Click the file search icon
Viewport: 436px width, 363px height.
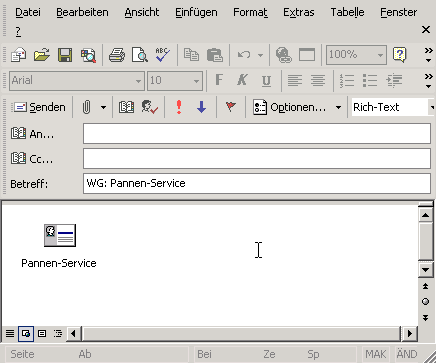pos(88,55)
